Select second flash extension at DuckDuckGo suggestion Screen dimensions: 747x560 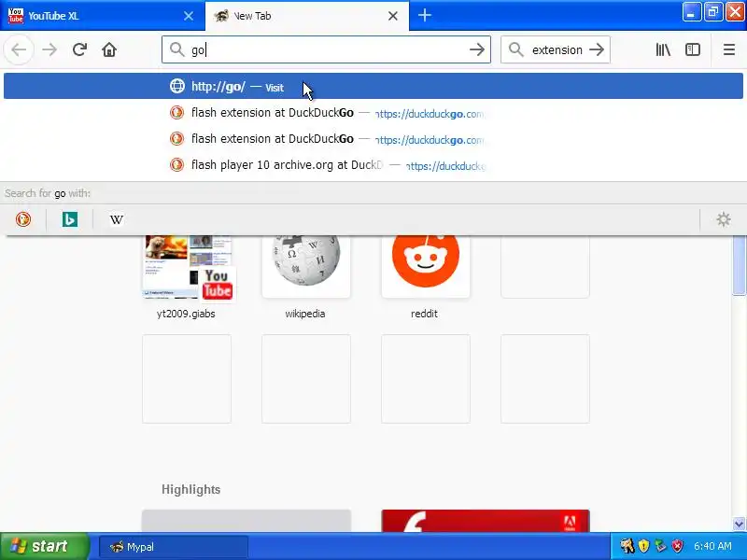[373, 139]
